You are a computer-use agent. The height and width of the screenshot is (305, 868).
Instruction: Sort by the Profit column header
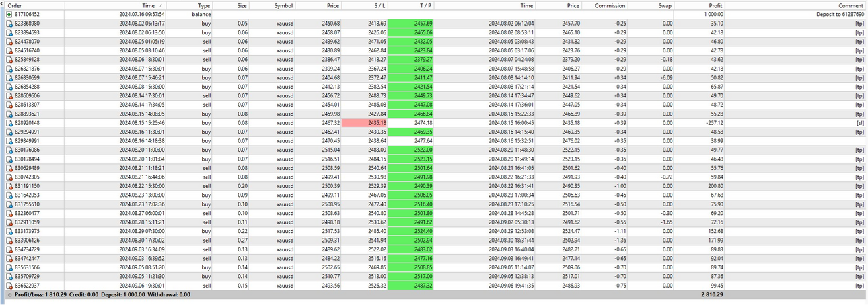tap(700, 5)
